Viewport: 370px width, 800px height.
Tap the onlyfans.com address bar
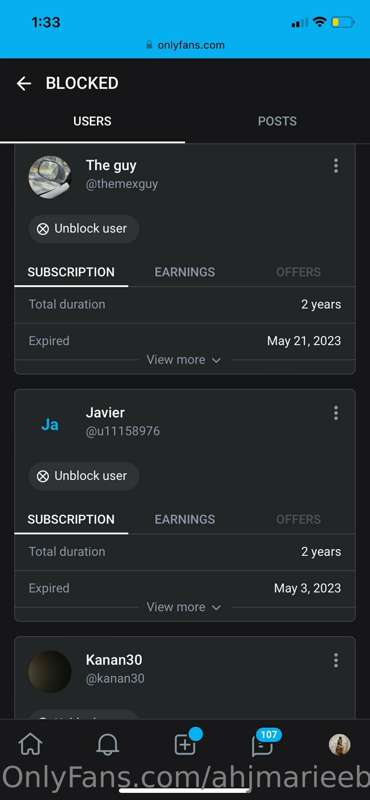pyautogui.click(x=185, y=45)
